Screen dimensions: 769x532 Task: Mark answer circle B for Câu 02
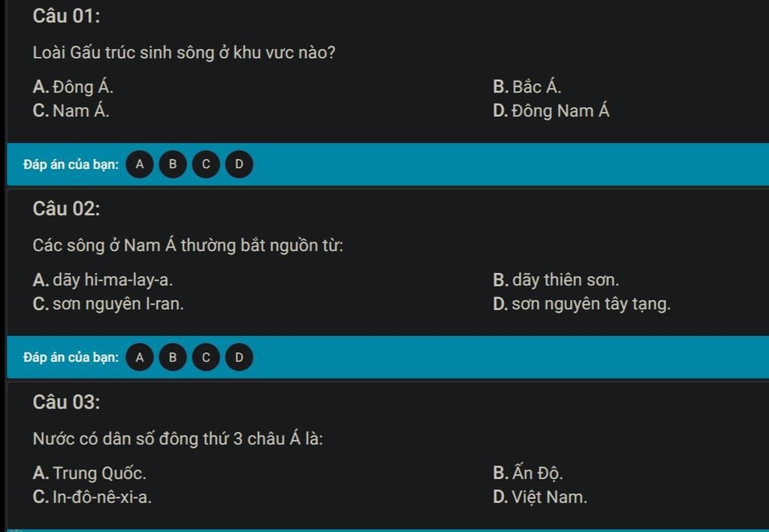point(173,358)
